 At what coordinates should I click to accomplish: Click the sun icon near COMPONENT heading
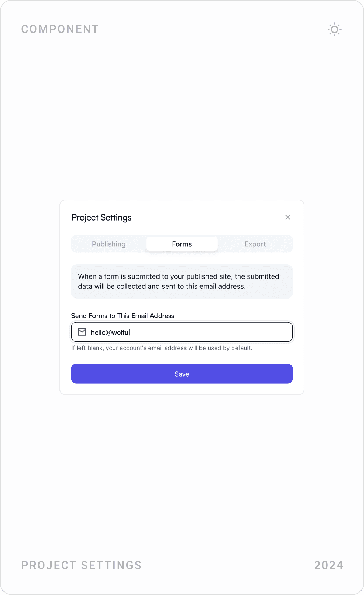tap(334, 29)
